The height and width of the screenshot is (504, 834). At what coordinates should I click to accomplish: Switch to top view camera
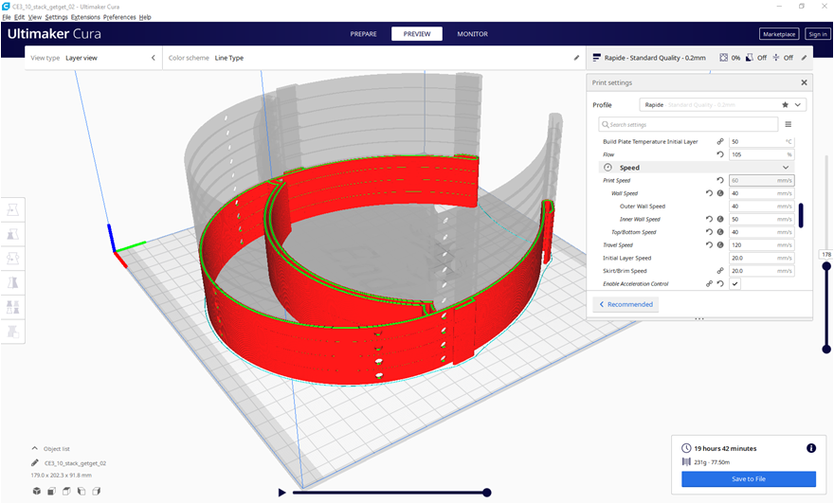66,491
